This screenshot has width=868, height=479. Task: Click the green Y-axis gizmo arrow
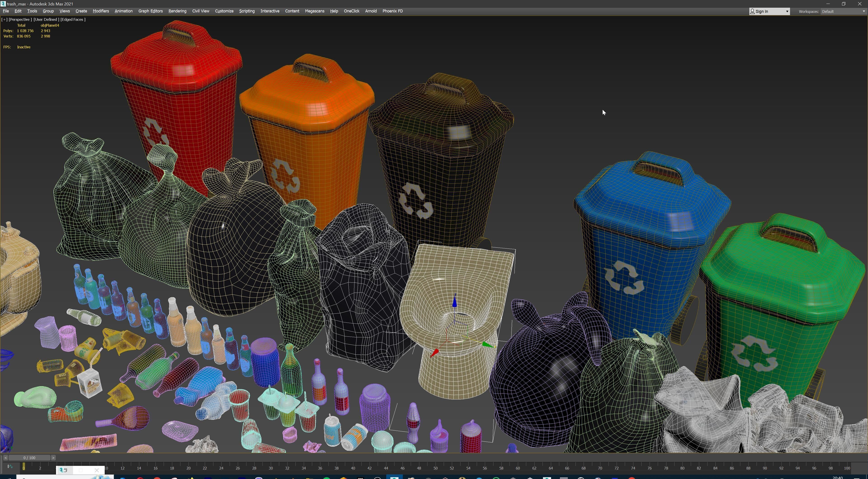point(487,345)
